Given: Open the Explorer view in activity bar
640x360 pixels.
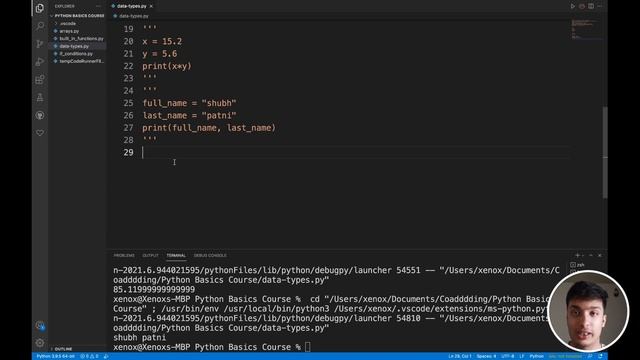Looking at the screenshot, I should 40,8.
